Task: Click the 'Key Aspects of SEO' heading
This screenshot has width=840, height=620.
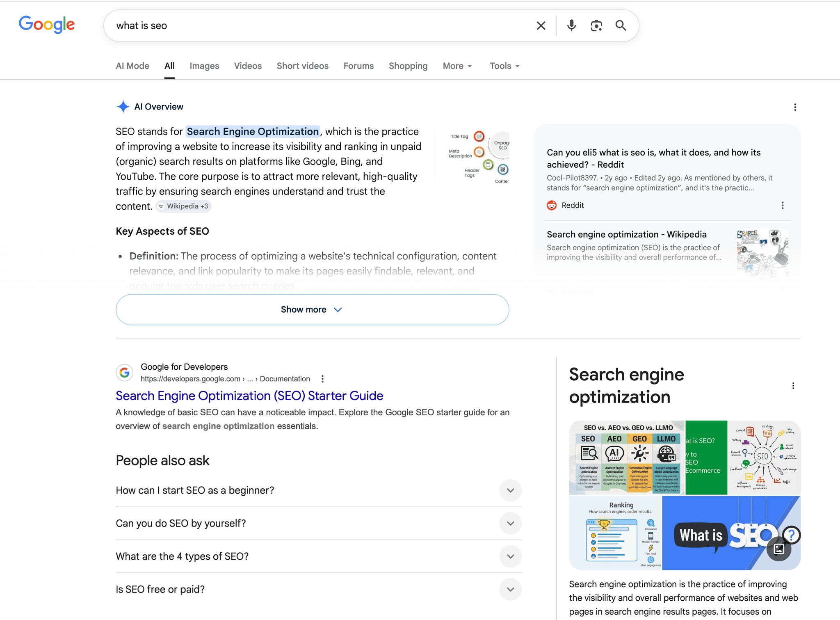Action: 162,231
